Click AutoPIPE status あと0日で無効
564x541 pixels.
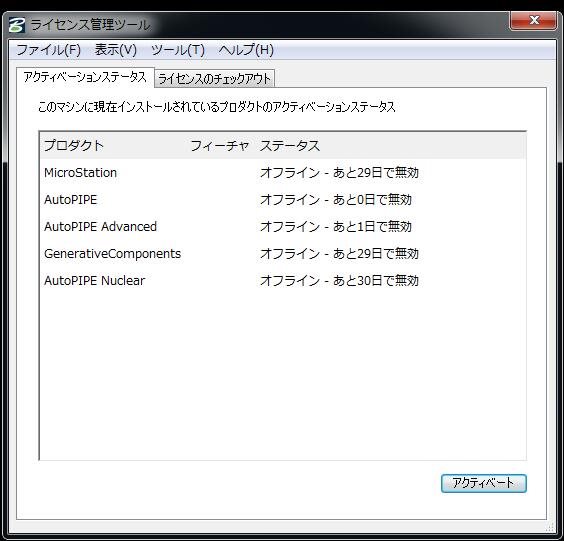pos(372,200)
